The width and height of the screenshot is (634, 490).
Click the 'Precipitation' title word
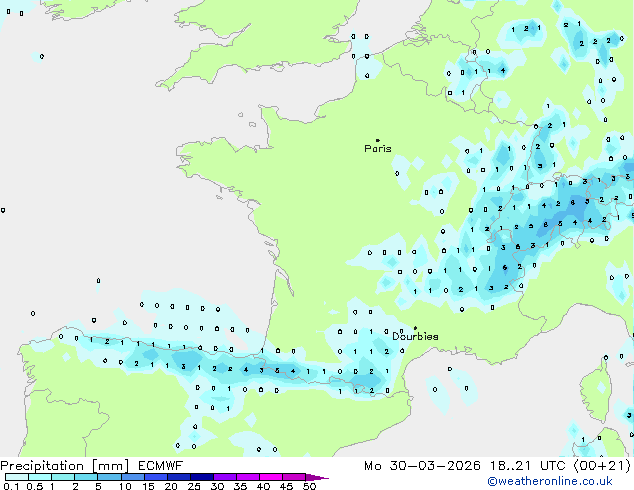pos(42,466)
